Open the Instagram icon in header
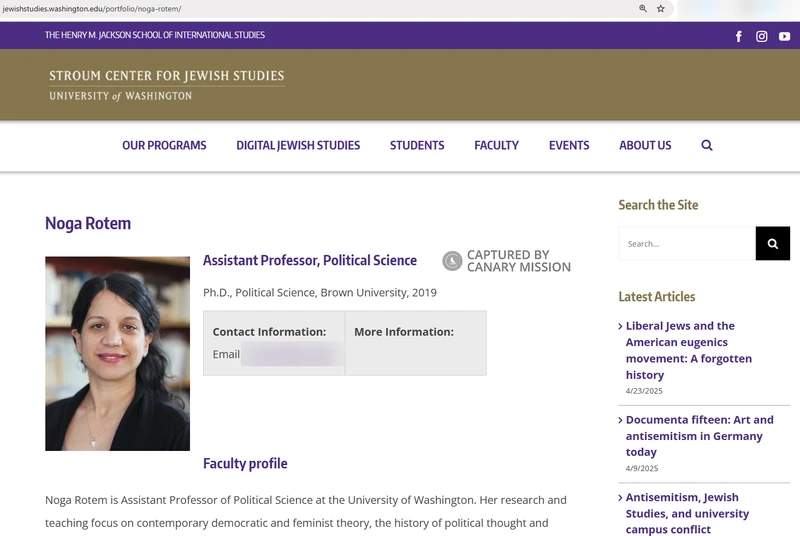Viewport: 800px width, 536px height. tap(761, 36)
